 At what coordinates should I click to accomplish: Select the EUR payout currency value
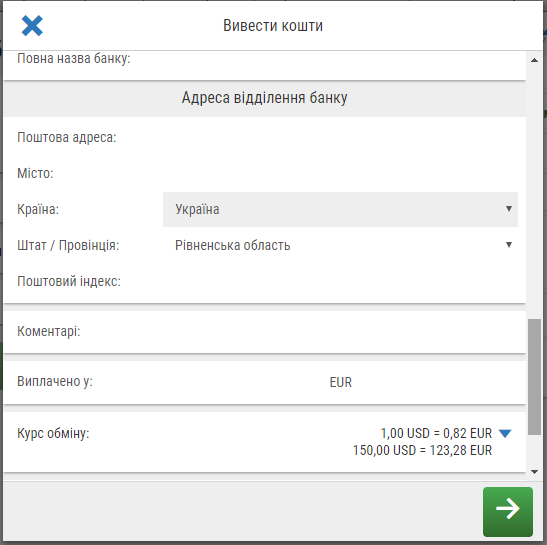point(340,382)
